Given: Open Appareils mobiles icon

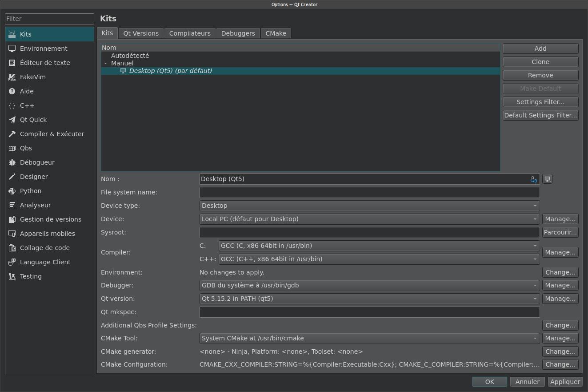Looking at the screenshot, I should click(x=12, y=234).
